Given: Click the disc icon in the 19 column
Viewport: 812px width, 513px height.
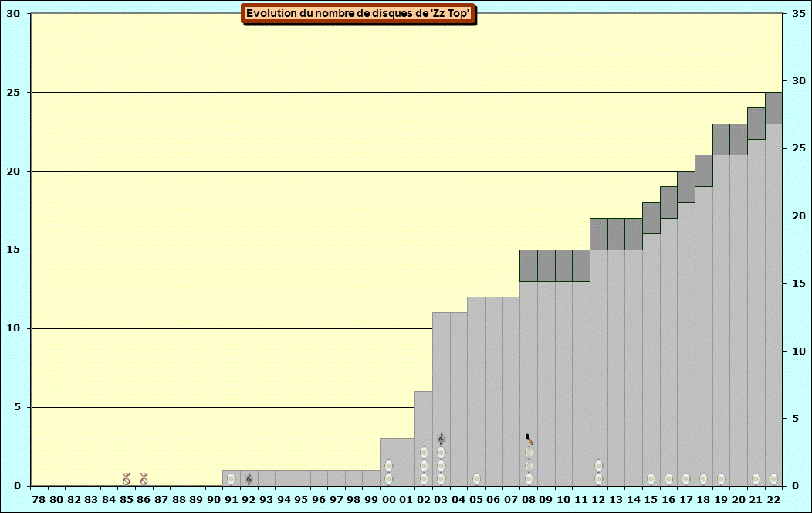Looking at the screenshot, I should pos(721,479).
